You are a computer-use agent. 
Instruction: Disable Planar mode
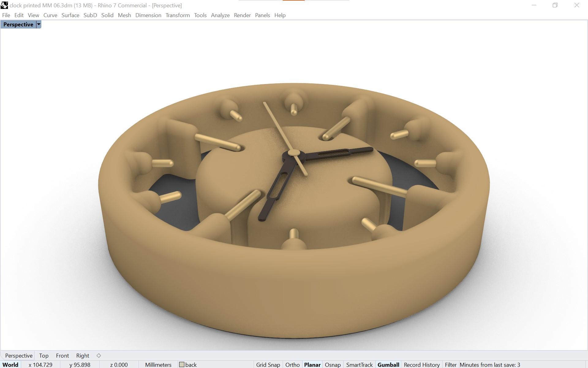[x=312, y=365]
